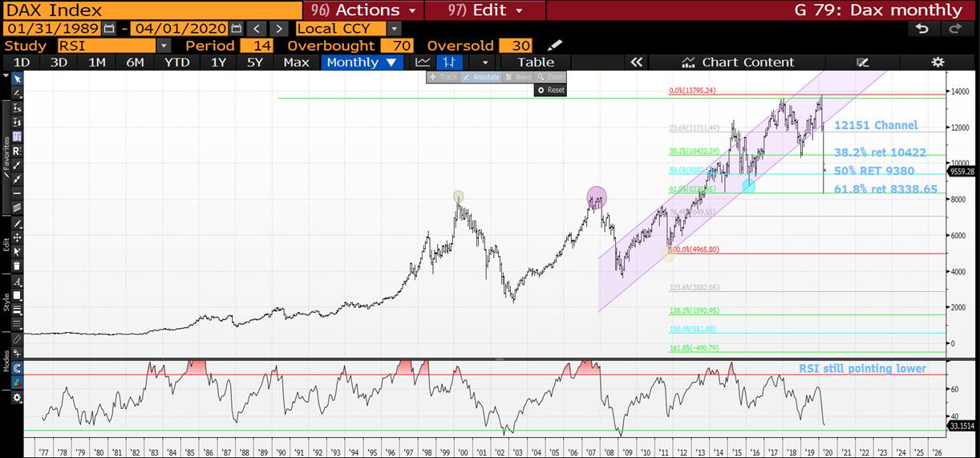Click the '38.2% ret 10422' annotation
This screenshot has width=980, height=458.
pos(880,152)
